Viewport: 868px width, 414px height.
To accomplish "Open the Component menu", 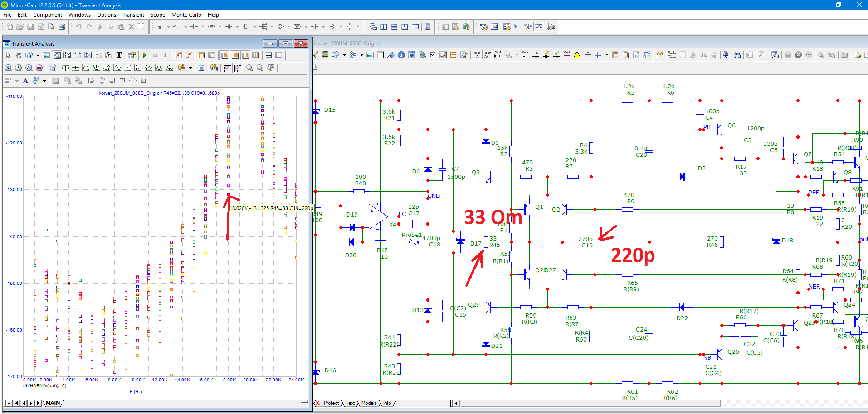I will [48, 15].
